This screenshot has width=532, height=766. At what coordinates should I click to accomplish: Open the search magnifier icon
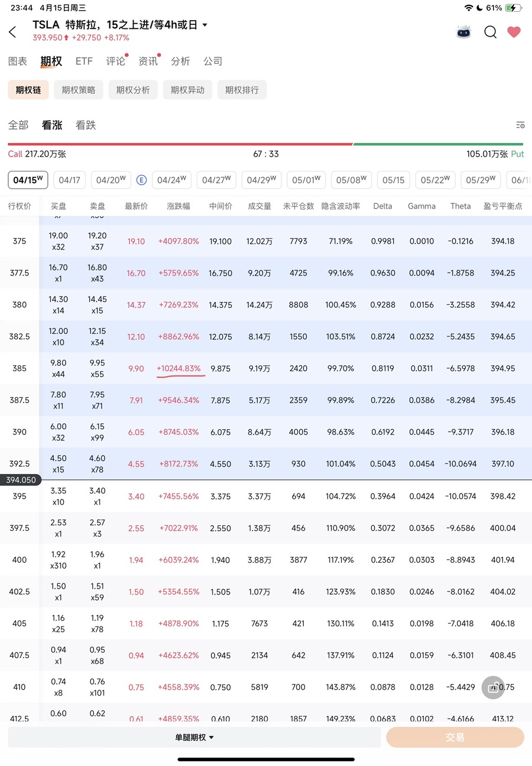click(x=491, y=32)
